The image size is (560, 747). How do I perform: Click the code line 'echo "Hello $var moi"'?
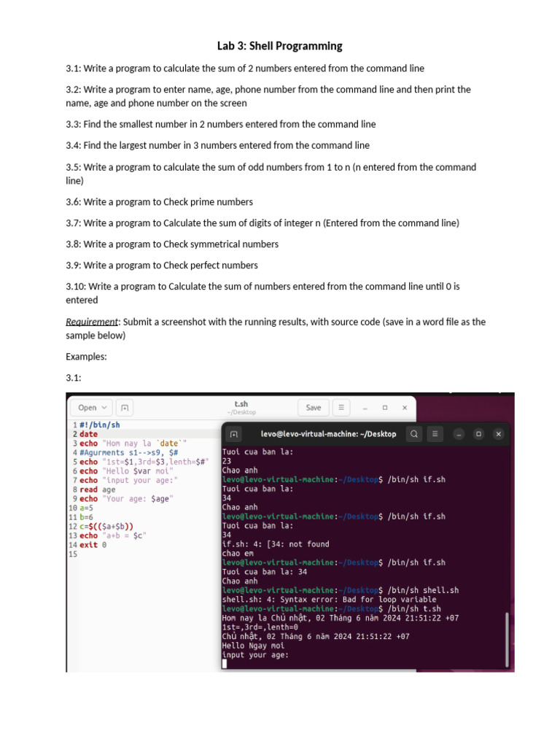[126, 471]
